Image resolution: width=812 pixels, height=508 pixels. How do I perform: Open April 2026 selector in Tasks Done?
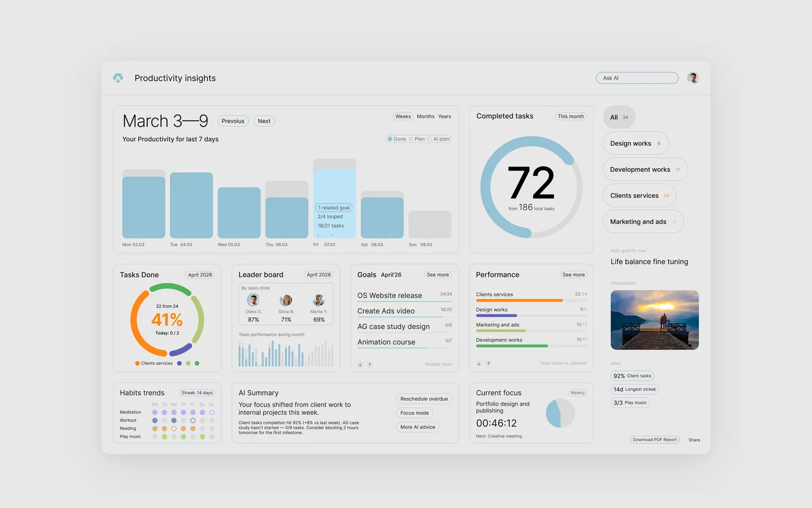(x=200, y=275)
